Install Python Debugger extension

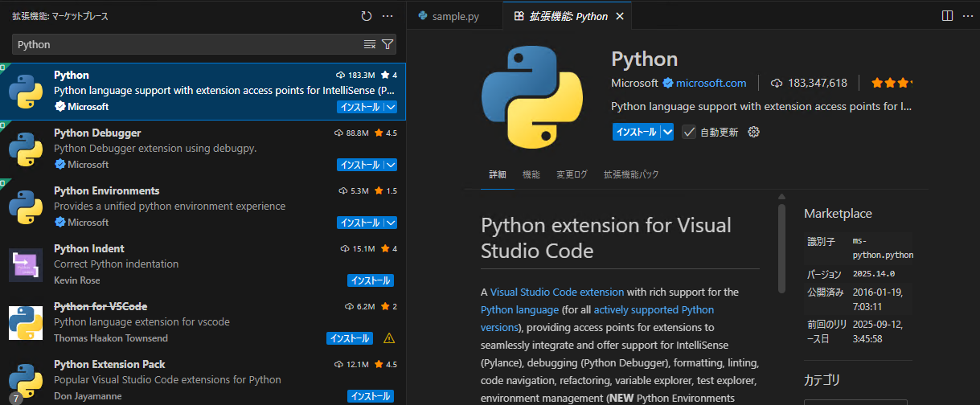click(x=360, y=165)
